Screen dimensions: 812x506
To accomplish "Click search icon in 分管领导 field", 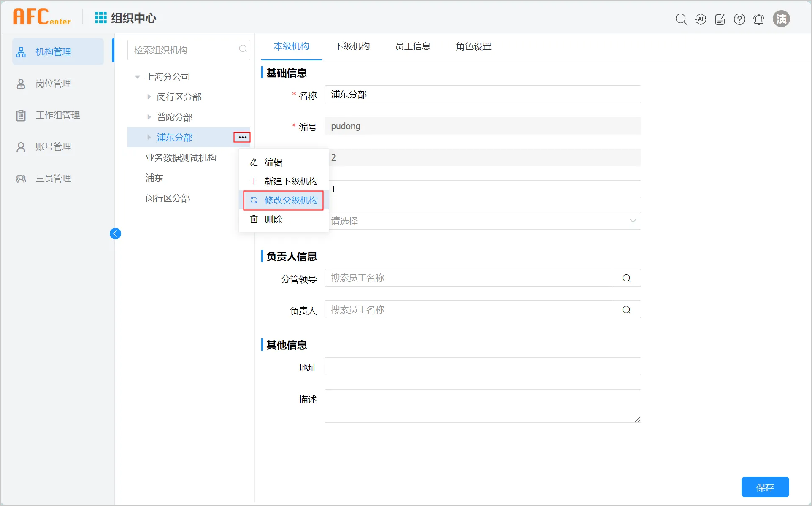I will (x=626, y=278).
